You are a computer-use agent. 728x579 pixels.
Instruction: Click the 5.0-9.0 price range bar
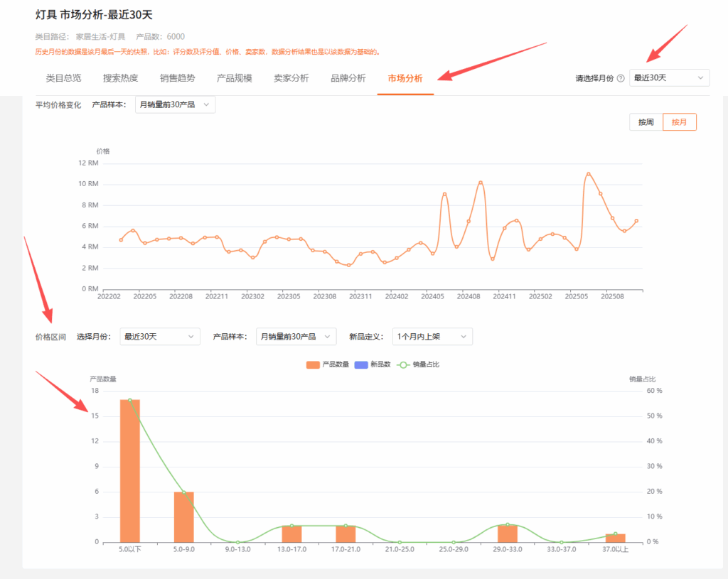[x=184, y=516]
